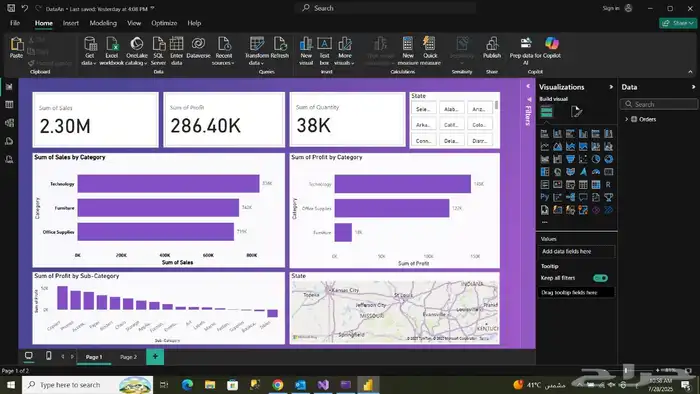This screenshot has width=700, height=394.
Task: Open the DAX query view icon
Action: point(9,141)
